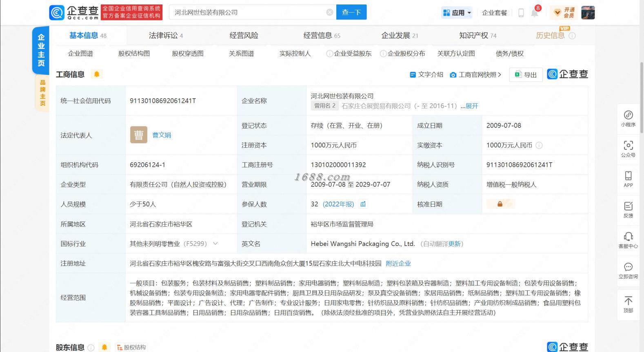The height and width of the screenshot is (352, 644).
Task: Click the circle icon before 企业受益股东
Action: coord(329,53)
